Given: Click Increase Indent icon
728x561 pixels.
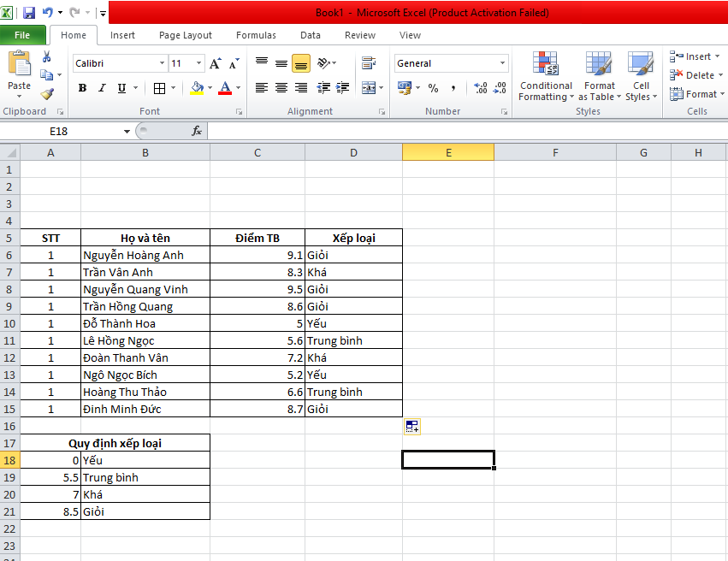Looking at the screenshot, I should click(x=343, y=88).
